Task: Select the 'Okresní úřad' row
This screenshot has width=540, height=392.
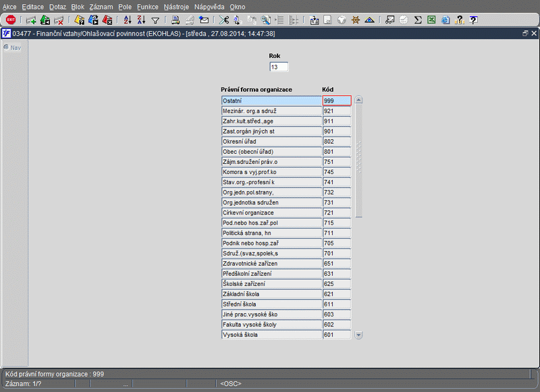Action: [271, 142]
